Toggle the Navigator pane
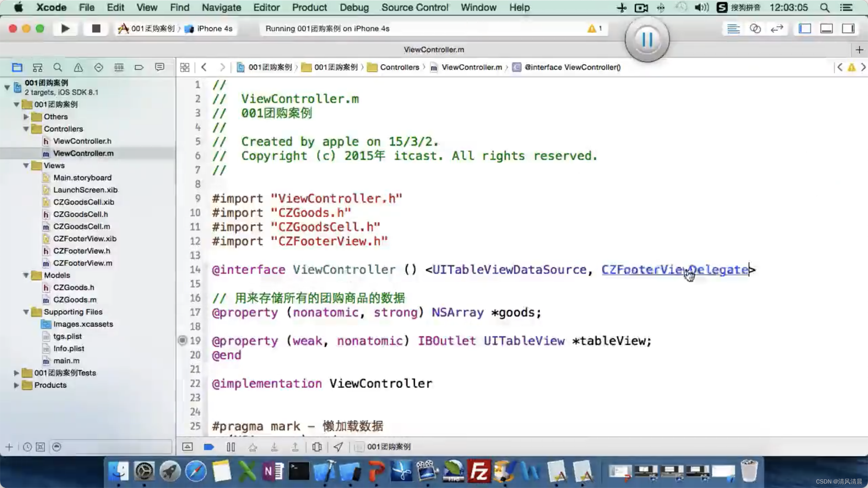The image size is (868, 488). (805, 29)
